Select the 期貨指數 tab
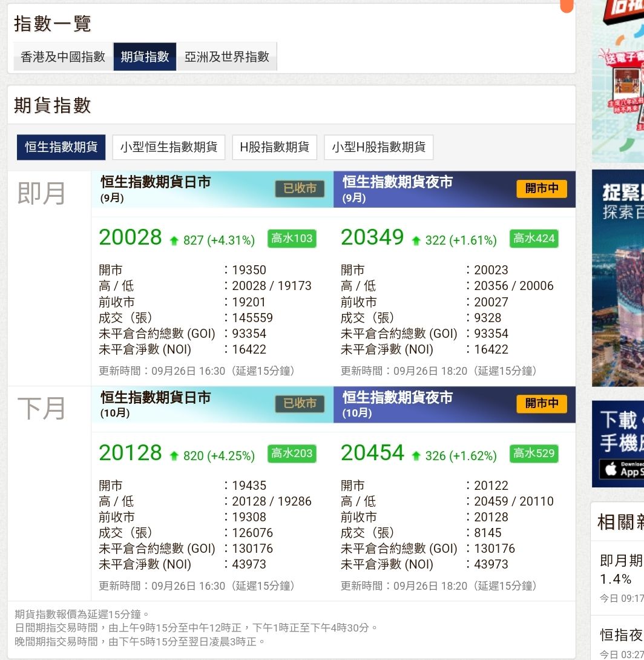Screen dimensions: 644x660 click(x=145, y=57)
